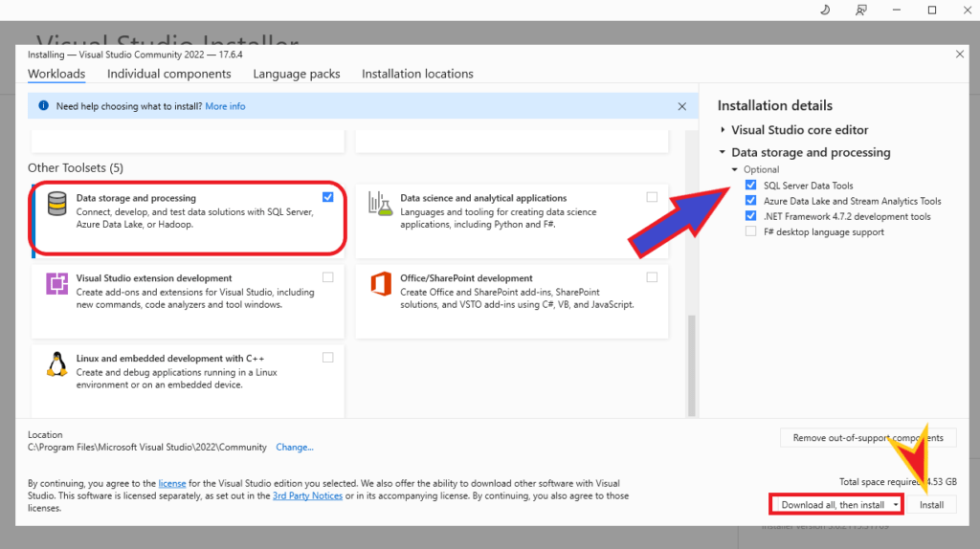Viewport: 980px width, 549px height.
Task: Click the Linux penguin icon
Action: coord(56,364)
